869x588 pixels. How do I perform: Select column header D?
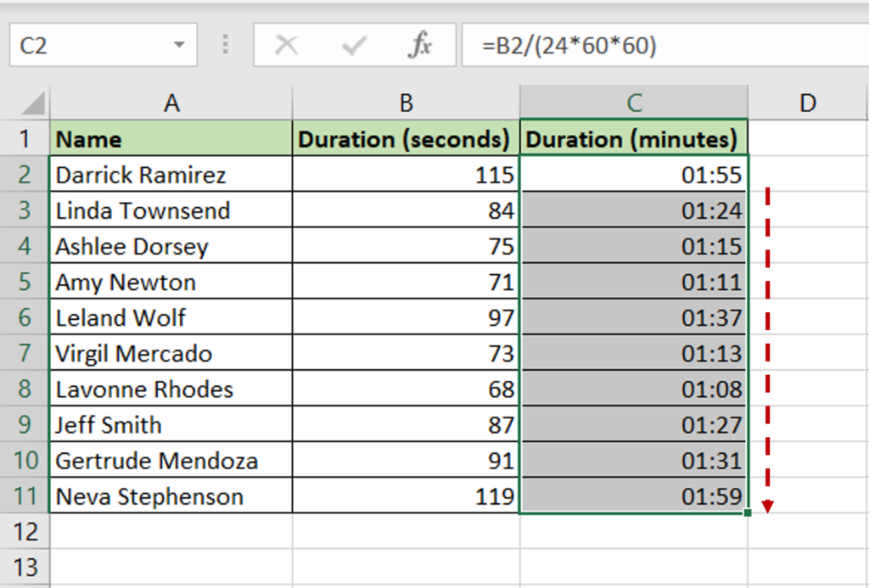807,102
